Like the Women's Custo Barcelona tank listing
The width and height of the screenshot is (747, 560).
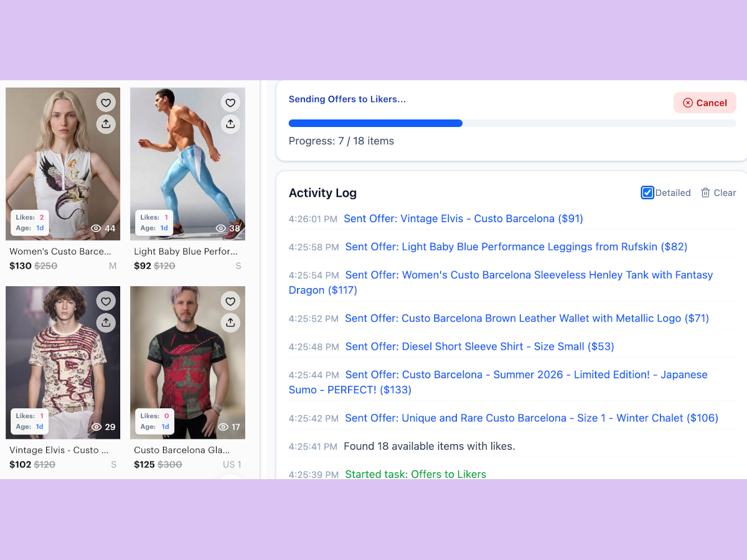tap(106, 103)
